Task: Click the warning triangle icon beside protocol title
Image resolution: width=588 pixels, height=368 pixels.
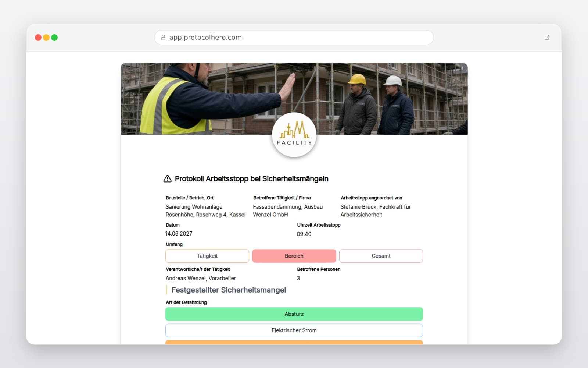Action: (x=167, y=179)
